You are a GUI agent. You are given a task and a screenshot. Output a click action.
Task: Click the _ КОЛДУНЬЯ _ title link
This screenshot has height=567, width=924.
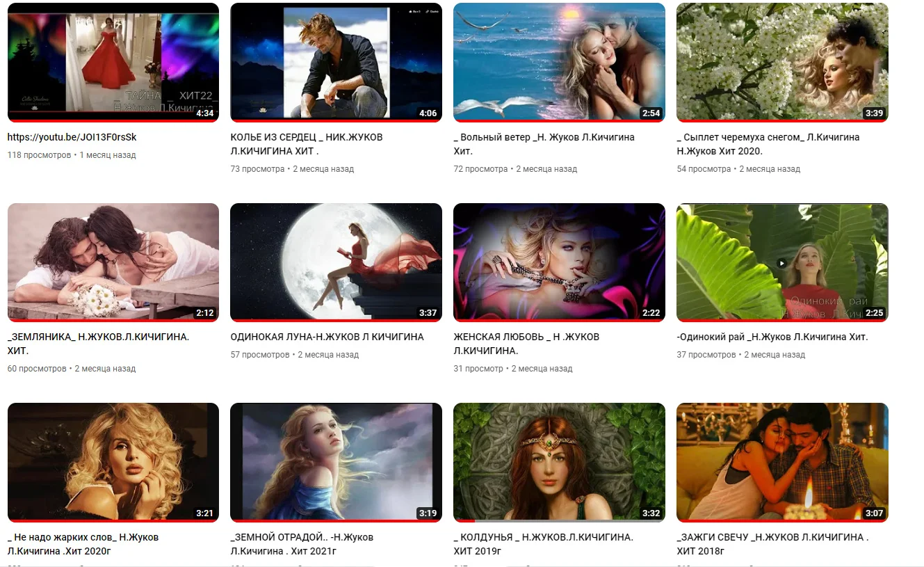coord(544,544)
